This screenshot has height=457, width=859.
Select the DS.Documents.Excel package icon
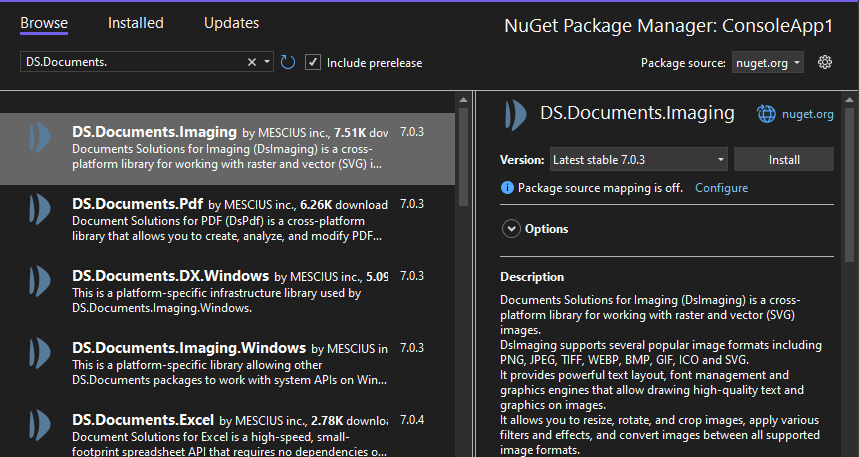[x=39, y=425]
